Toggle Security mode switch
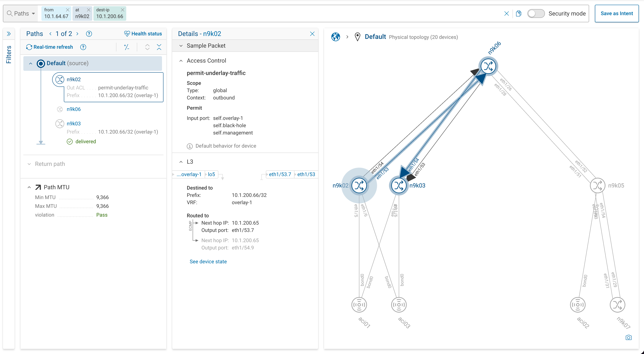Screen dimensions: 644x354 tap(536, 14)
